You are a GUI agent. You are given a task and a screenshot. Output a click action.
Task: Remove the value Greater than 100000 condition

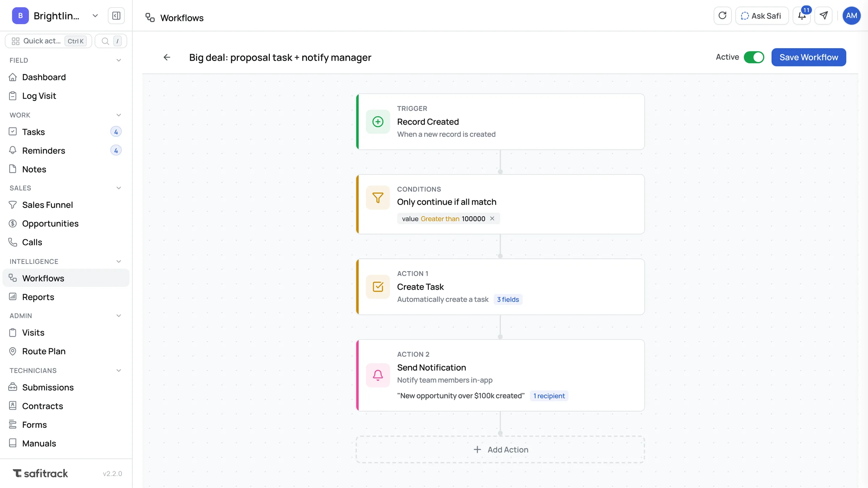point(492,218)
